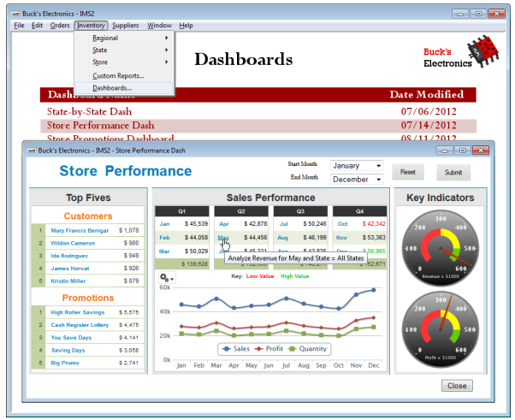The image size is (515, 420).
Task: Maximize the main IMS2 window
Action: pyautogui.click(x=478, y=14)
